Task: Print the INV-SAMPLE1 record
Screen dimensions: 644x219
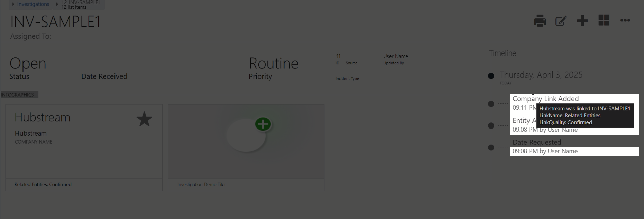Action: (540, 21)
